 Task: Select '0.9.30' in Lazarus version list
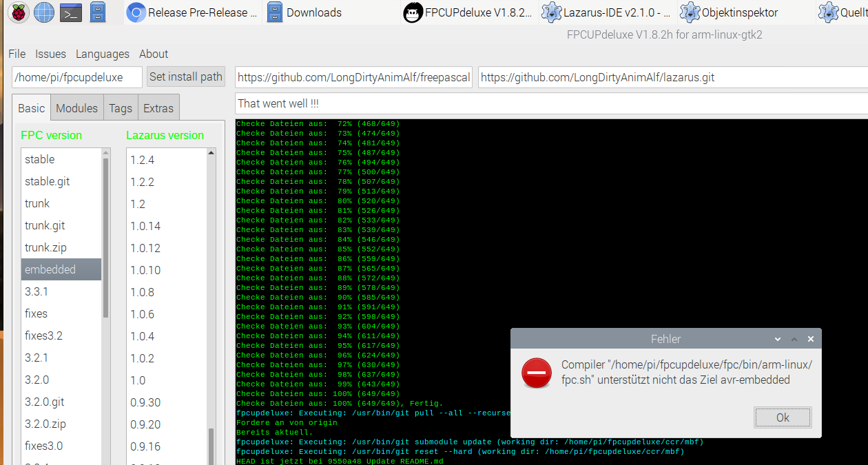click(x=167, y=402)
